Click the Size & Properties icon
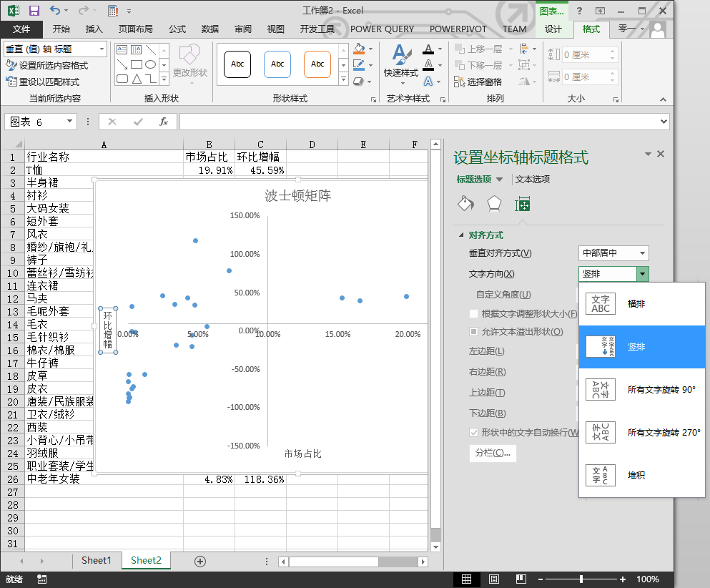This screenshot has height=588, width=710. point(523,204)
